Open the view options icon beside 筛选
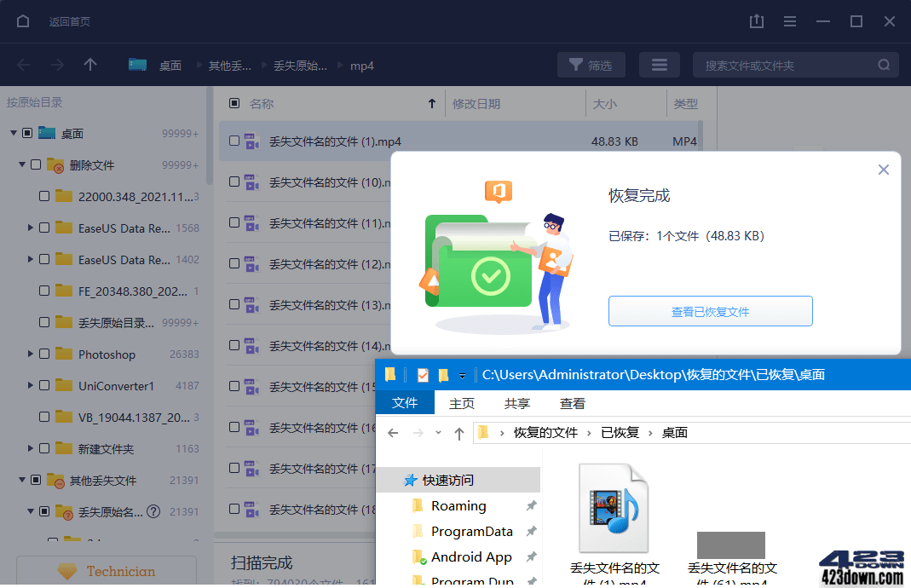911x588 pixels. (x=659, y=64)
